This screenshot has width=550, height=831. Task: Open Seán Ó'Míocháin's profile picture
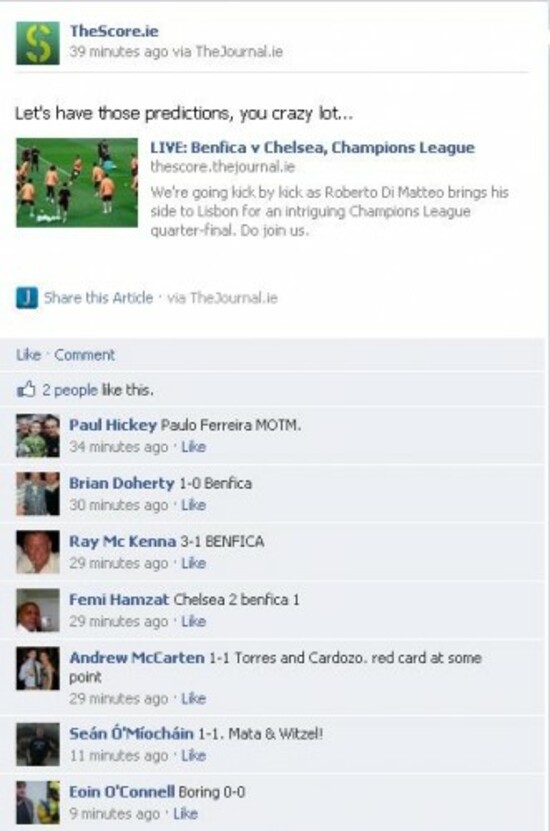coord(38,745)
